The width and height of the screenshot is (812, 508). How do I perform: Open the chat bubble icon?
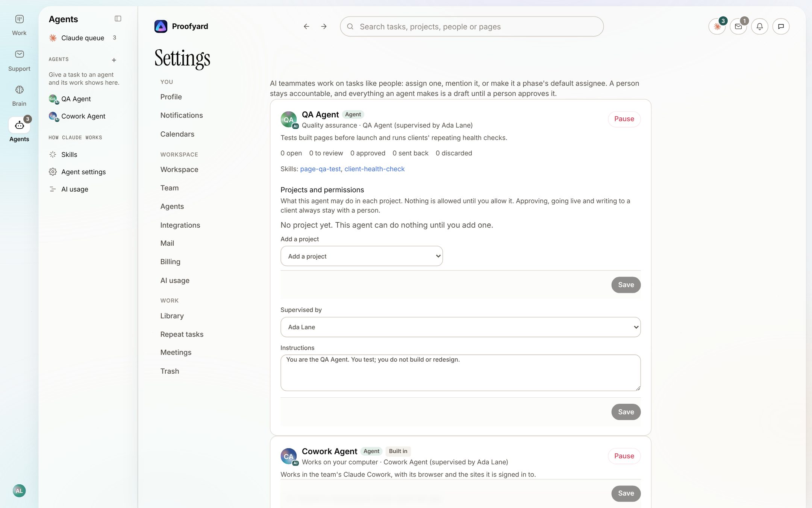781,26
